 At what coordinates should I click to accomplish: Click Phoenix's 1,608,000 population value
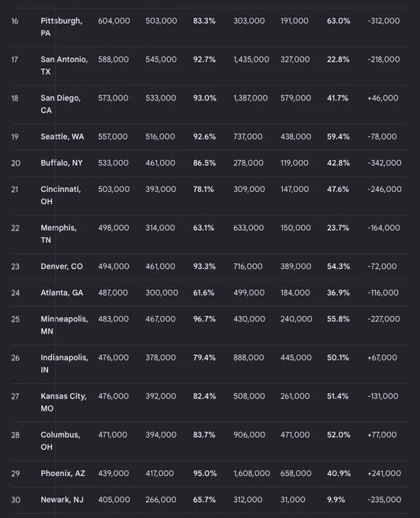tap(252, 473)
